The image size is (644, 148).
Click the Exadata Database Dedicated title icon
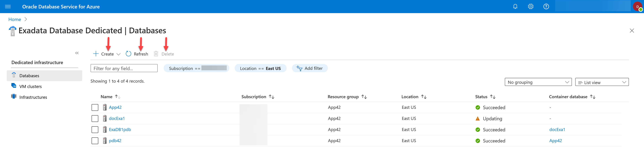pos(13,31)
